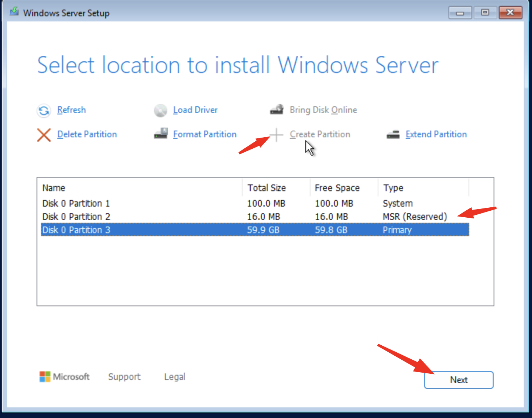
Task: Open the Support link
Action: coord(124,377)
